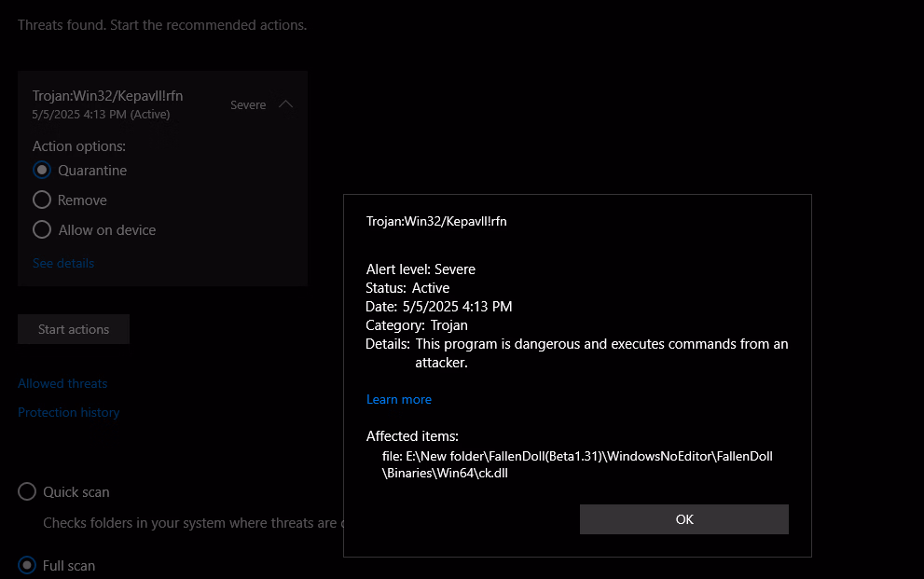Click the Threats found status message
The width and height of the screenshot is (924, 579).
pyautogui.click(x=162, y=25)
